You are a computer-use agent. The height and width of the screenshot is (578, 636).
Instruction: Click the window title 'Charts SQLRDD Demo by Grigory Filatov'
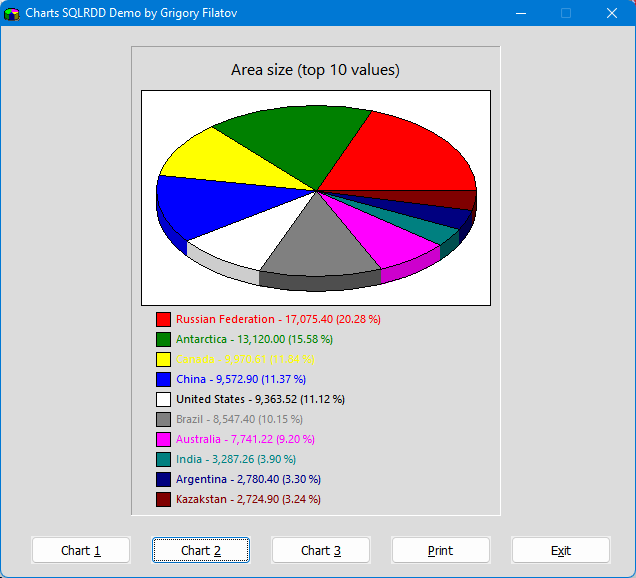131,13
